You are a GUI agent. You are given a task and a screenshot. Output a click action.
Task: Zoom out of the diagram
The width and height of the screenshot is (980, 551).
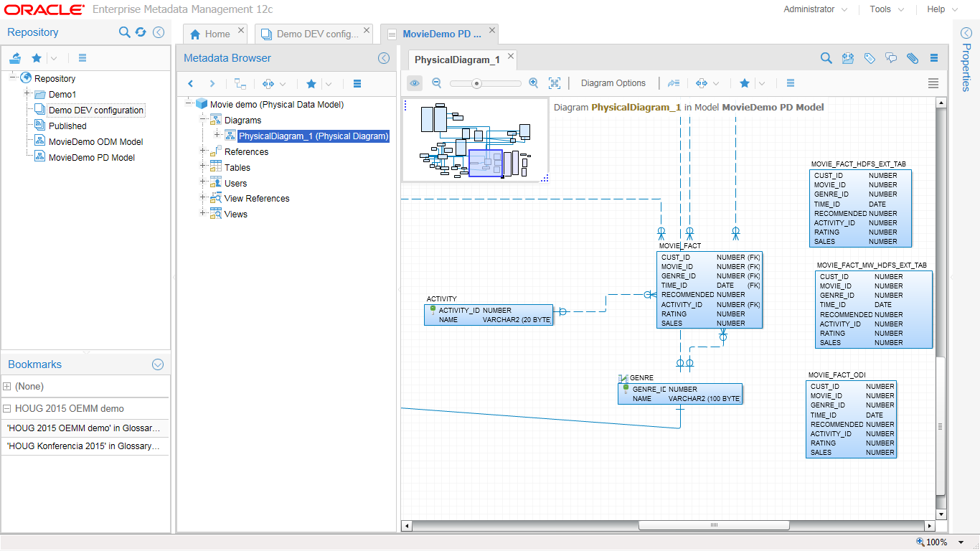[x=436, y=83]
